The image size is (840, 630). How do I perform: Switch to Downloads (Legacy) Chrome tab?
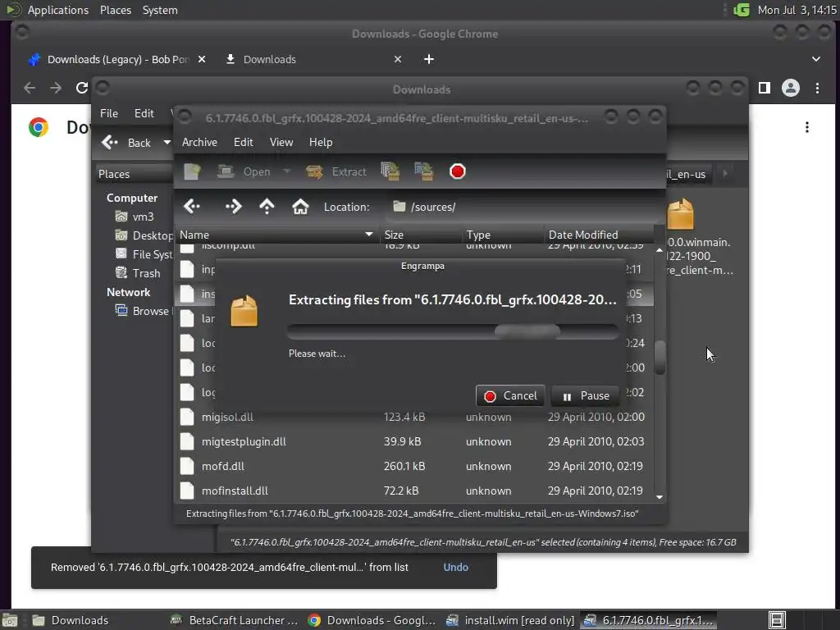116,59
